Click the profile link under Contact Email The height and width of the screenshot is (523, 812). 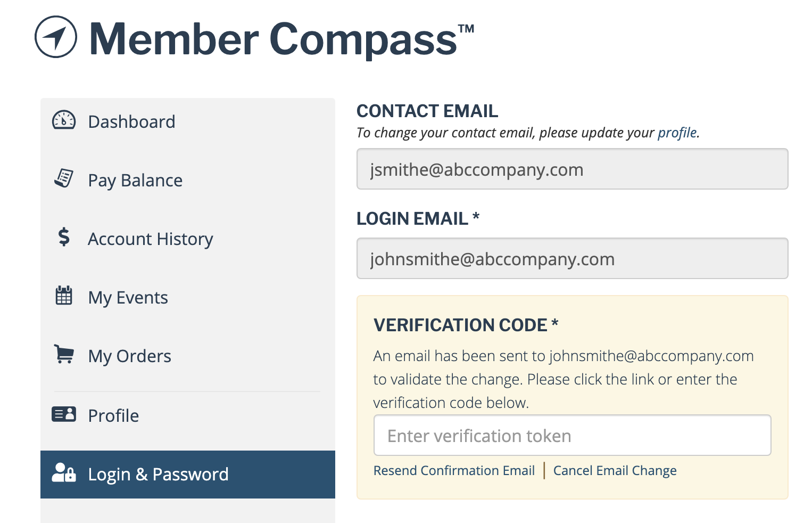[677, 133]
